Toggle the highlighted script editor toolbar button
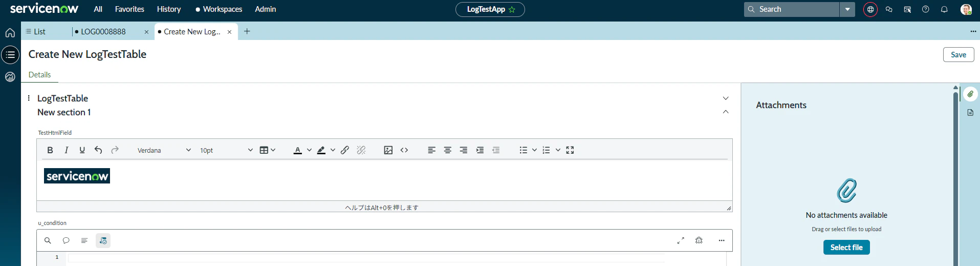Viewport: 980px width, 266px height. coord(103,240)
